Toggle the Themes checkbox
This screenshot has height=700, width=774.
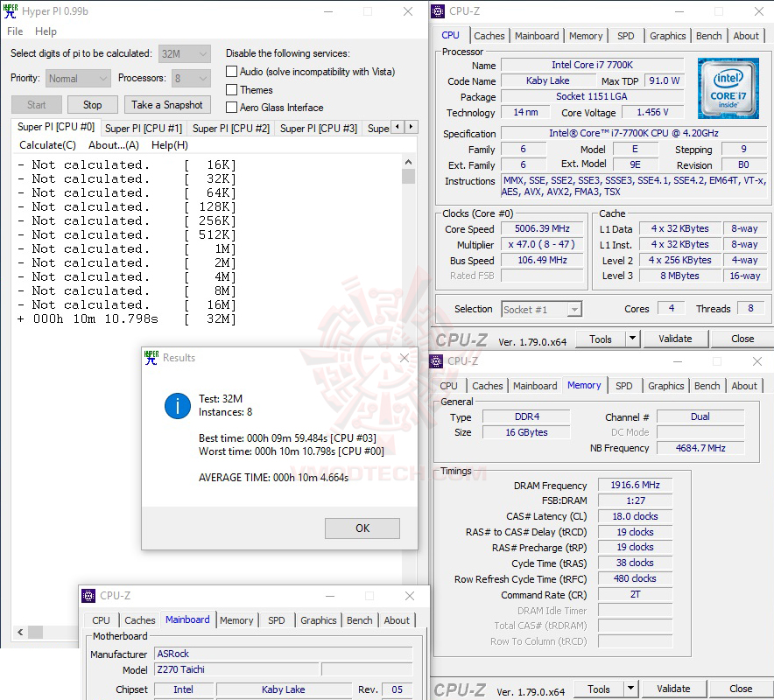click(231, 90)
